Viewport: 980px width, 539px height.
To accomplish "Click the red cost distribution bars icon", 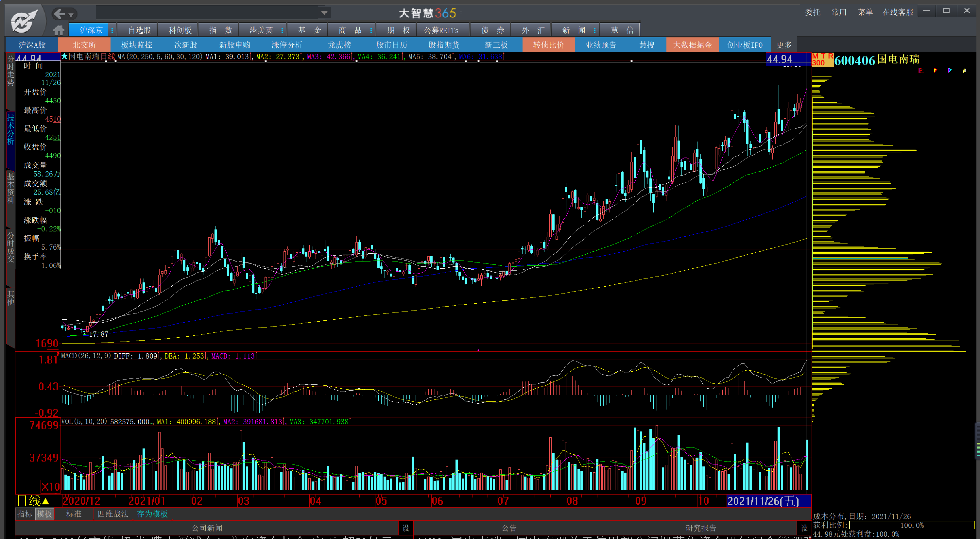I will (921, 70).
